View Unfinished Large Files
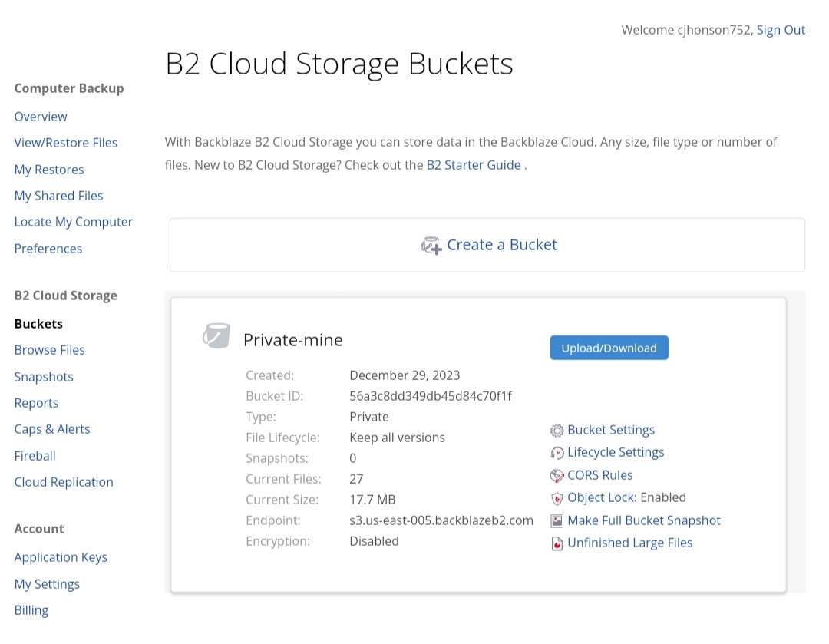 pos(629,543)
